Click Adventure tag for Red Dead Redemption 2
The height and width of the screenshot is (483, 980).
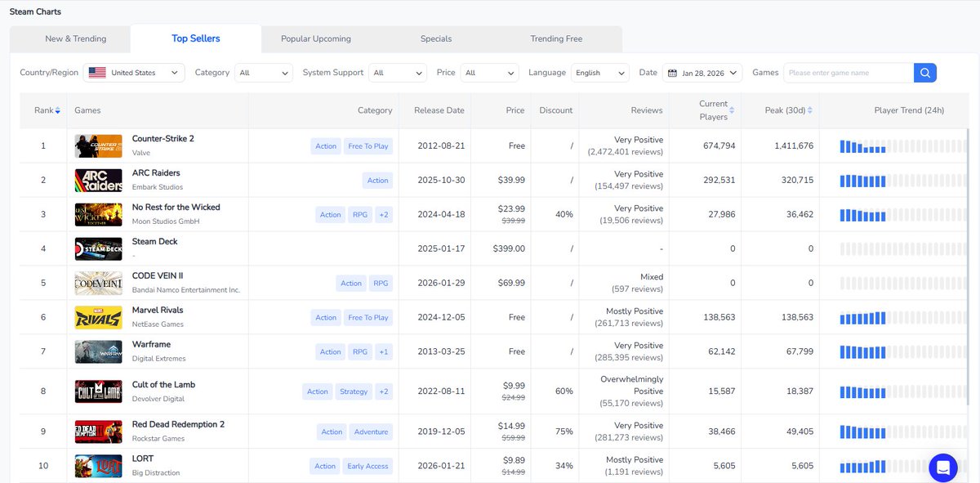click(x=371, y=432)
